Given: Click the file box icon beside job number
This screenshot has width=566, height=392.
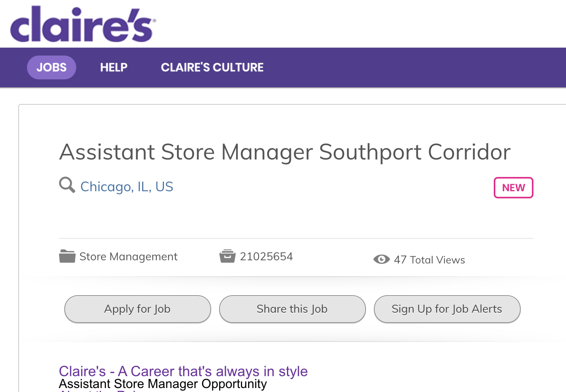Looking at the screenshot, I should tap(227, 256).
